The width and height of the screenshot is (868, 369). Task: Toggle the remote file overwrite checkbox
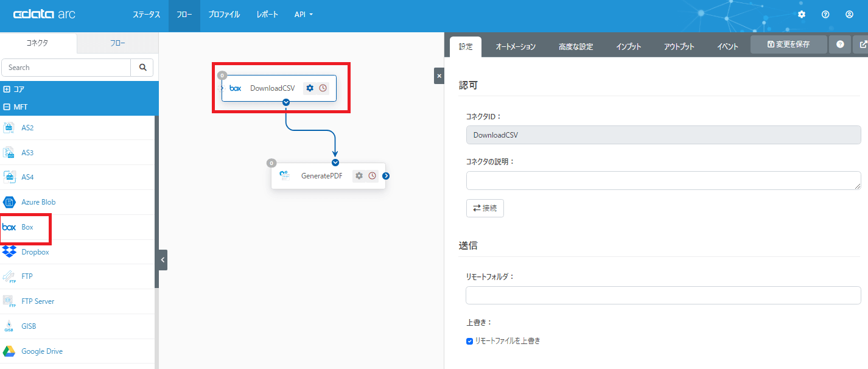tap(470, 341)
